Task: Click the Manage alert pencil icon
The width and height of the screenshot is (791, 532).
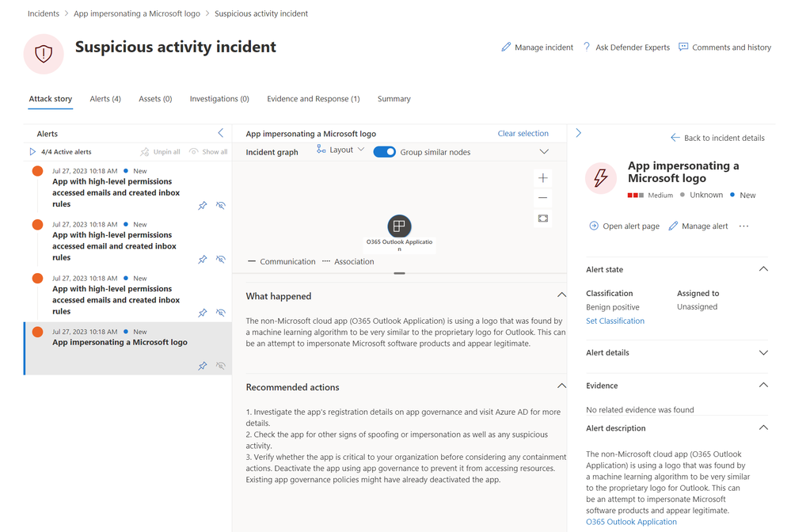Action: 673,226
